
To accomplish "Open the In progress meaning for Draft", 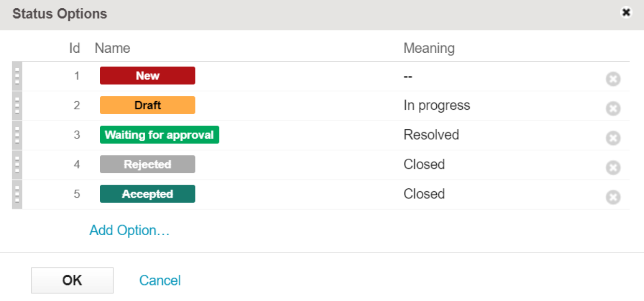I will point(437,105).
